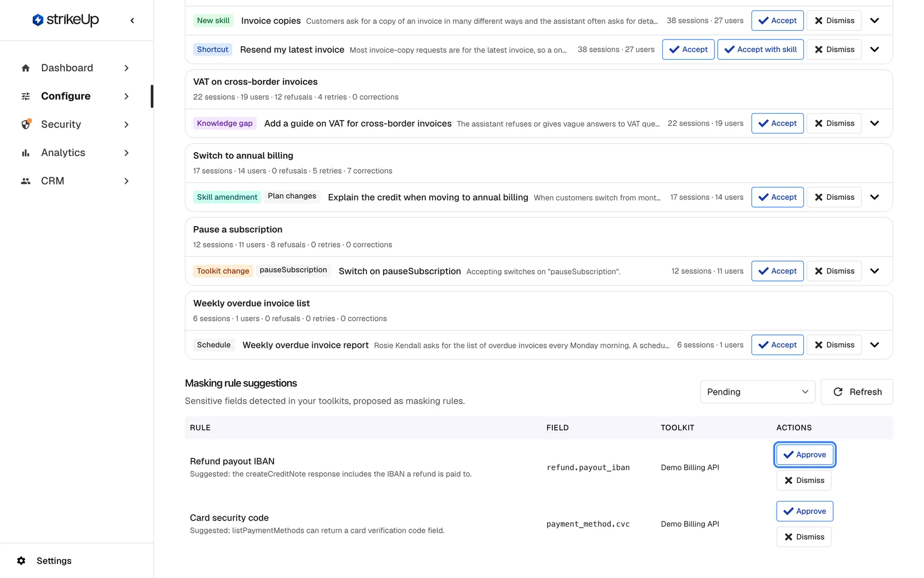Expand the Analytics submenu chevron
Screen dimensions: 924x578
click(x=126, y=153)
